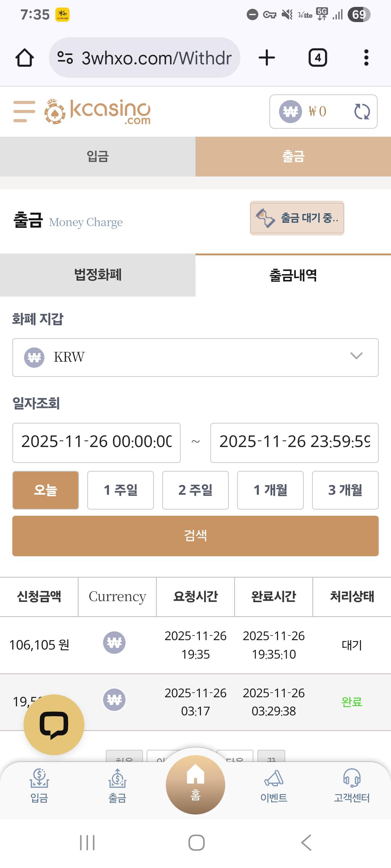This screenshot has height=868, width=391.
Task: Open browser three-dot menu
Action: [x=366, y=58]
